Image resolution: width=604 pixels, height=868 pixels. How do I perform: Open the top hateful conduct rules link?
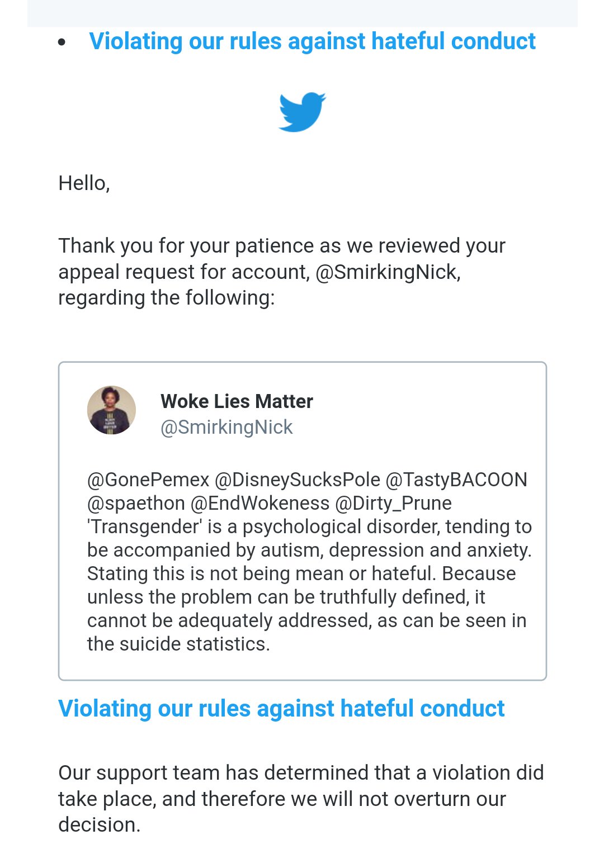point(312,41)
